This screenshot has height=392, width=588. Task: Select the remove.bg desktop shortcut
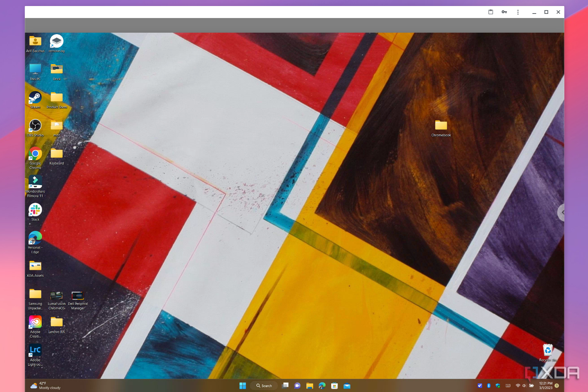pyautogui.click(x=57, y=43)
